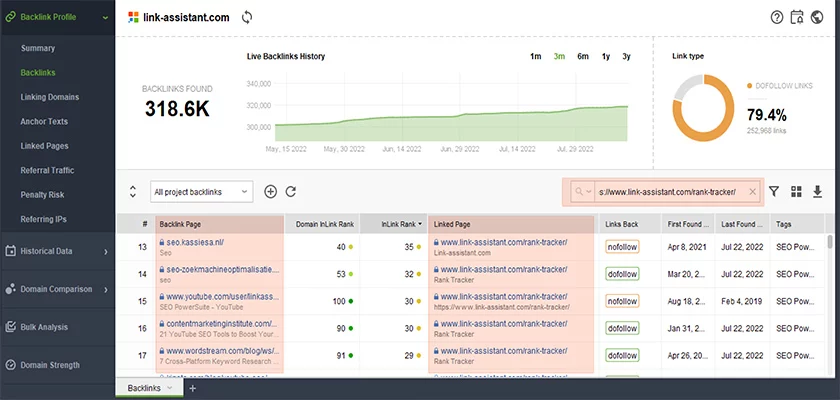Sort by InLink Rank column header
Image resolution: width=840 pixels, height=400 pixels.
[394, 224]
